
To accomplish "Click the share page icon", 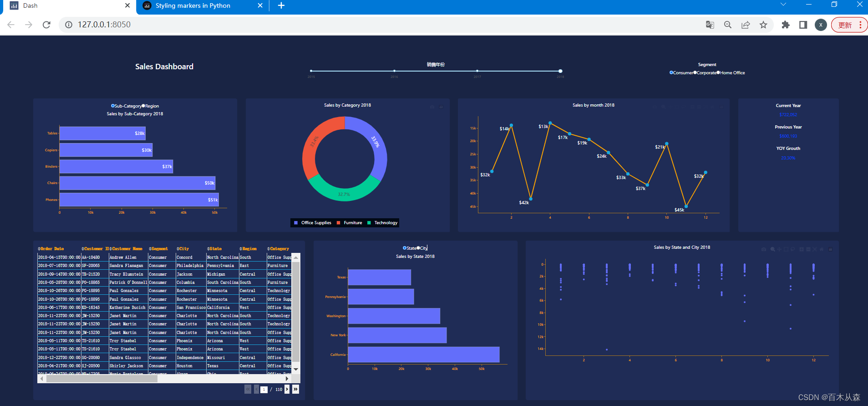I will coord(746,25).
